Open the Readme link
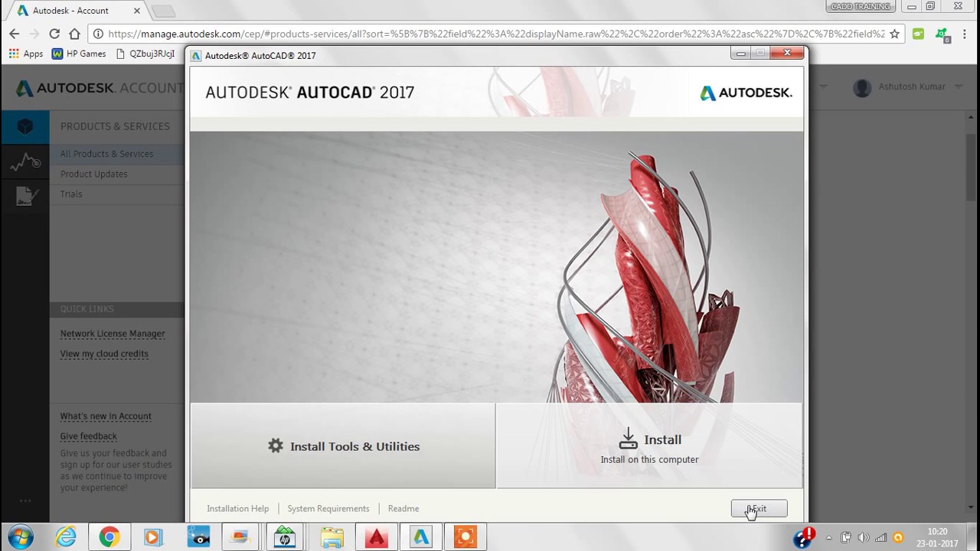The image size is (980, 551). click(403, 508)
